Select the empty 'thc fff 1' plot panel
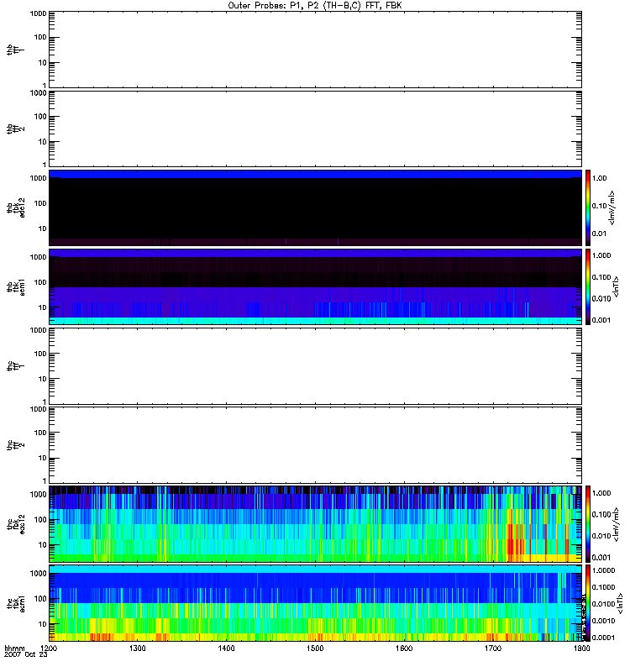Viewport: 630px width, 672px height. [316, 366]
